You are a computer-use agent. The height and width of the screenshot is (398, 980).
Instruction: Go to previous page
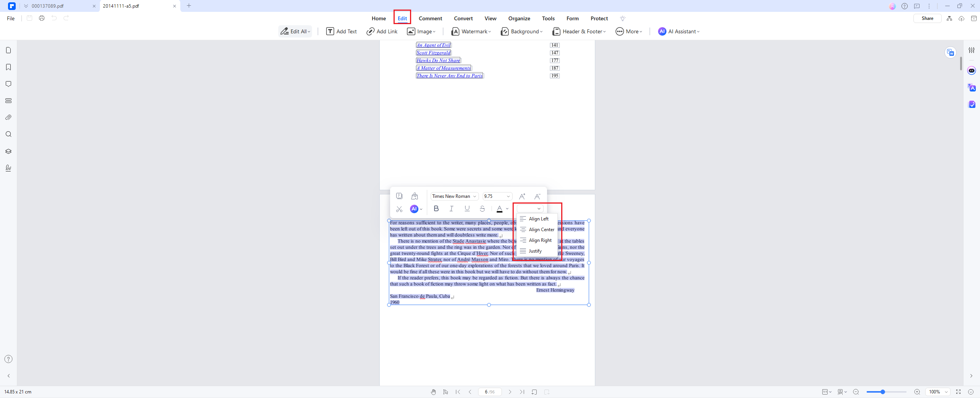(470, 392)
